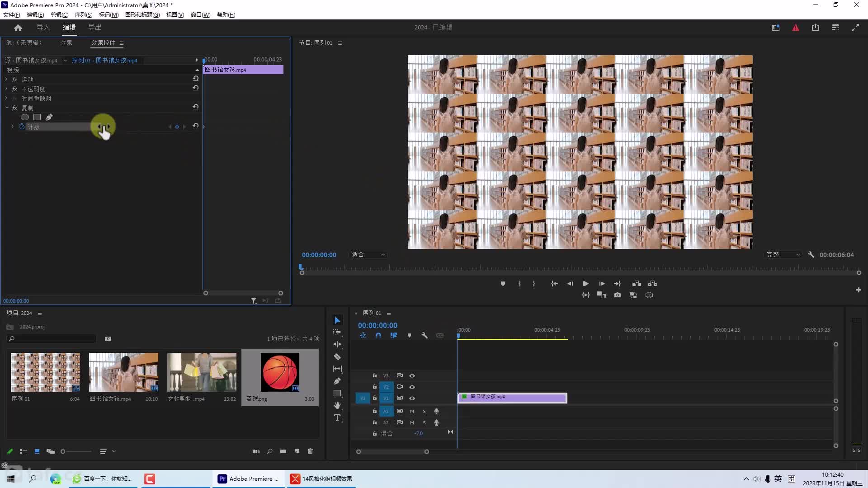Image resolution: width=868 pixels, height=488 pixels.
Task: Open the 适合 zoom level dropdown
Action: (368, 255)
